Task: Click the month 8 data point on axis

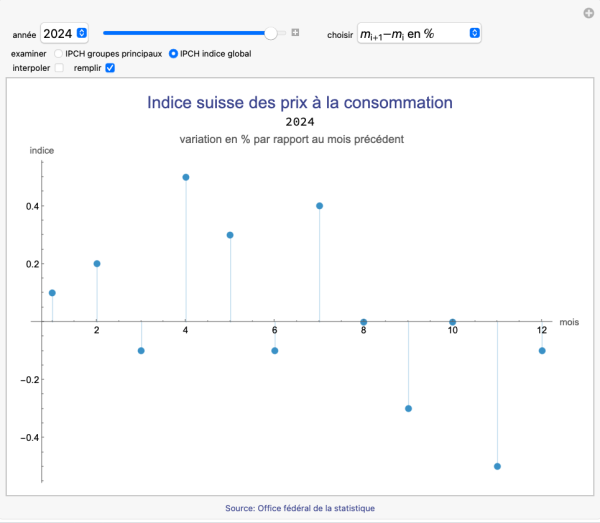Action: [364, 322]
